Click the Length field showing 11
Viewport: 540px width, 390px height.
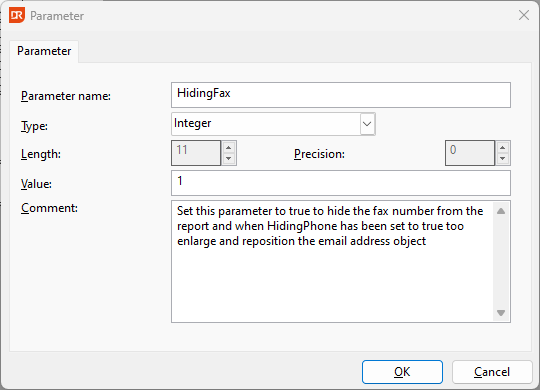click(x=196, y=153)
